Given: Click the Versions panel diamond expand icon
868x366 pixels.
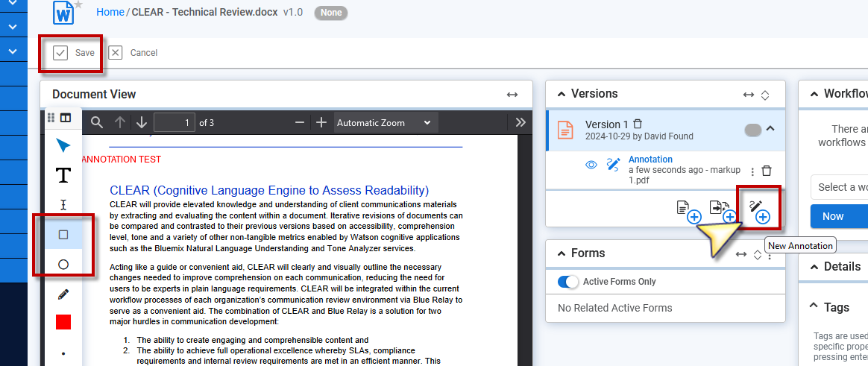Looking at the screenshot, I should pos(765,95).
